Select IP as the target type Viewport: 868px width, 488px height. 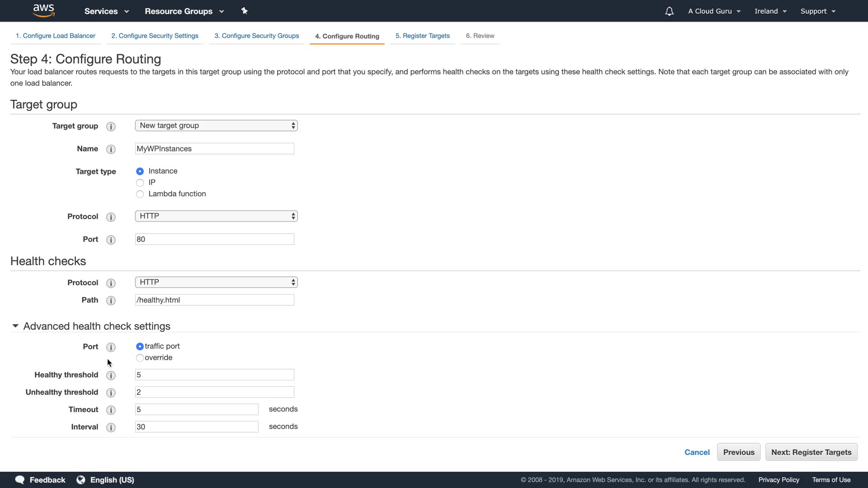coord(140,183)
